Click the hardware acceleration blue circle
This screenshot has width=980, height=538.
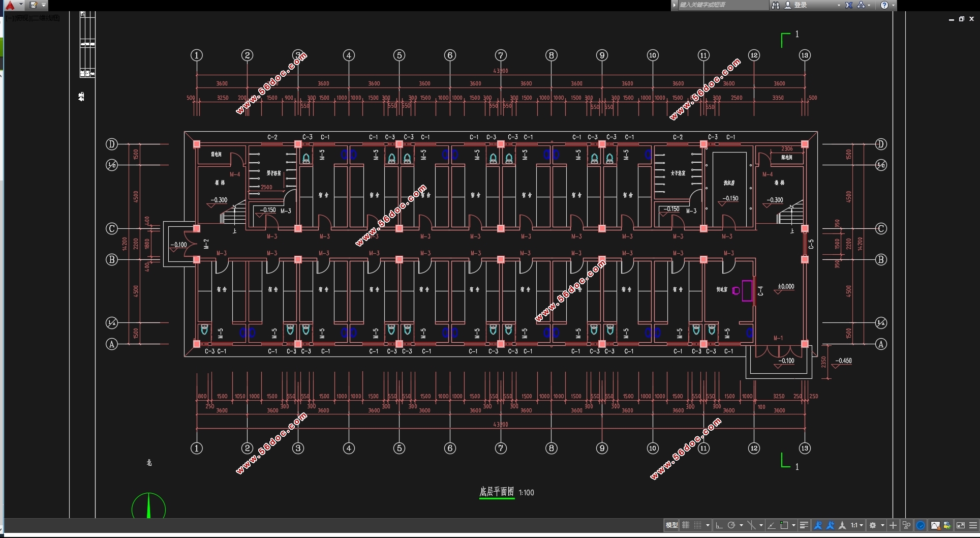coord(921,525)
